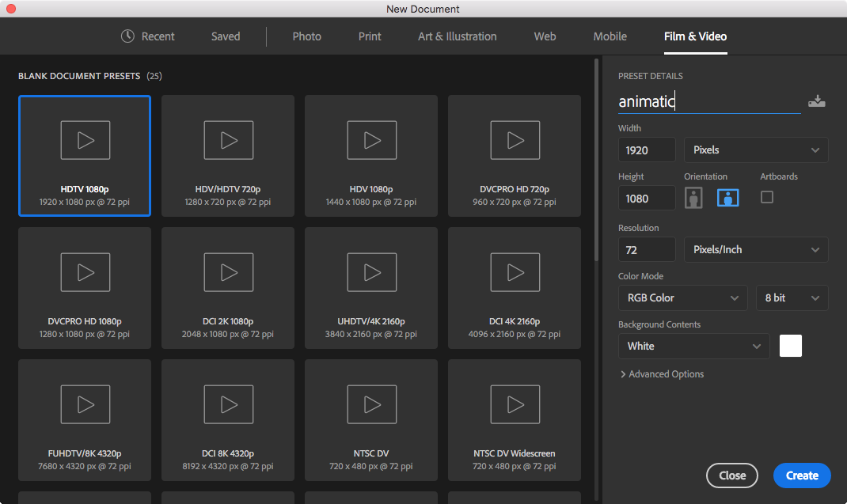847x504 pixels.
Task: Select the HDTV 1080p preset
Action: pyautogui.click(x=84, y=156)
